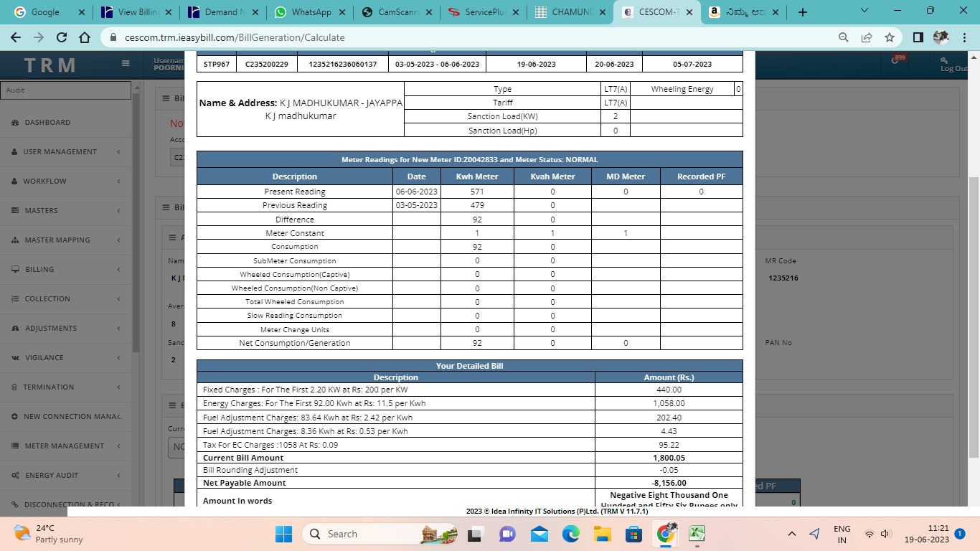Open the Mail app from taskbar
The image size is (980, 551).
539,534
